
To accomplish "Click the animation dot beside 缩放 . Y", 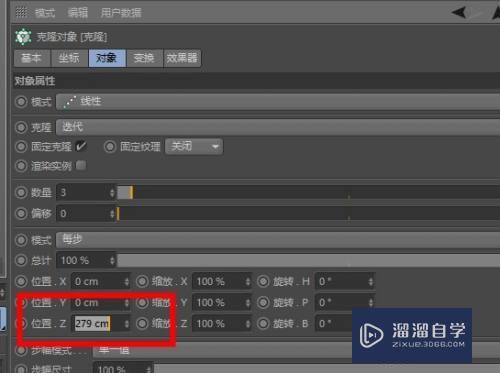I will point(142,302).
